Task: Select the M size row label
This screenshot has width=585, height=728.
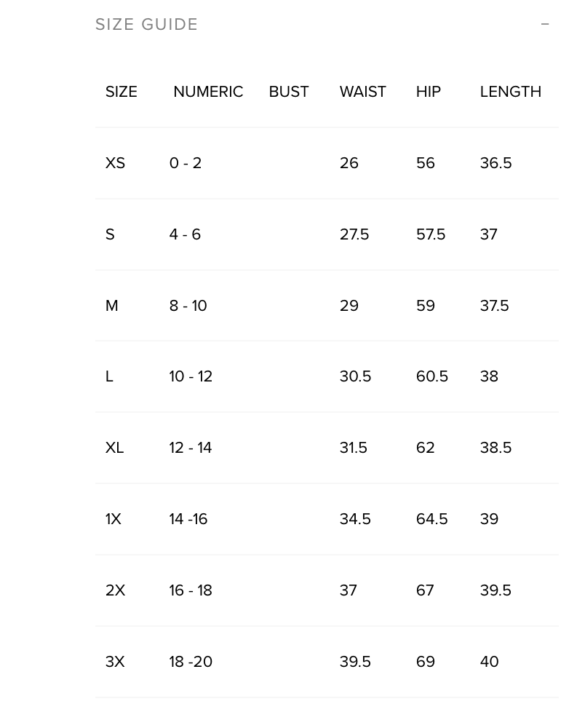Action: click(x=111, y=306)
